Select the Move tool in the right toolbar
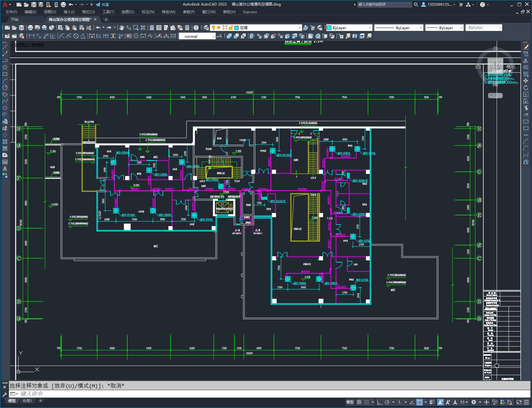The height and width of the screenshot is (408, 532). point(526,81)
